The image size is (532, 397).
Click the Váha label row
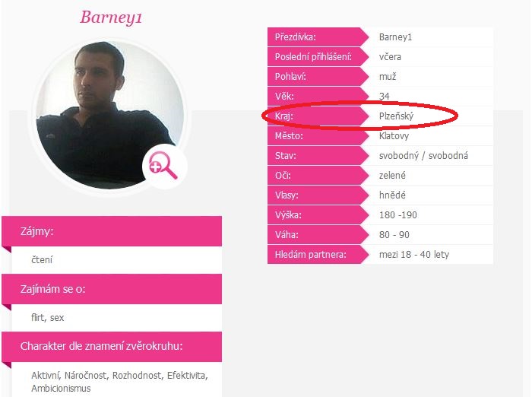coord(318,234)
